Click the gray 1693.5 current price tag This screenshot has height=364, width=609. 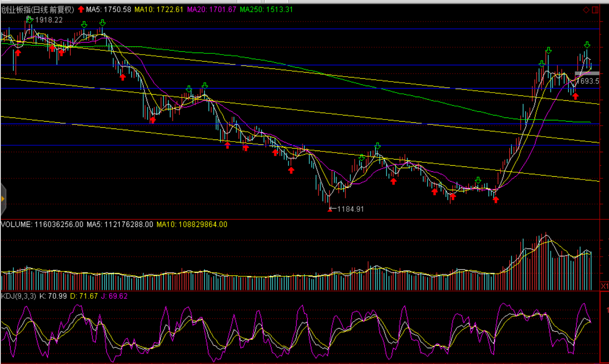(587, 81)
